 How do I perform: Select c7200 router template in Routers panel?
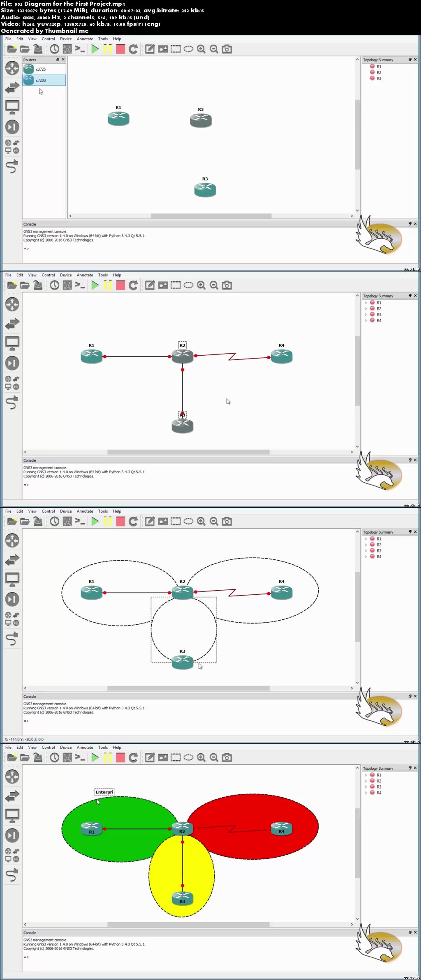tap(44, 80)
